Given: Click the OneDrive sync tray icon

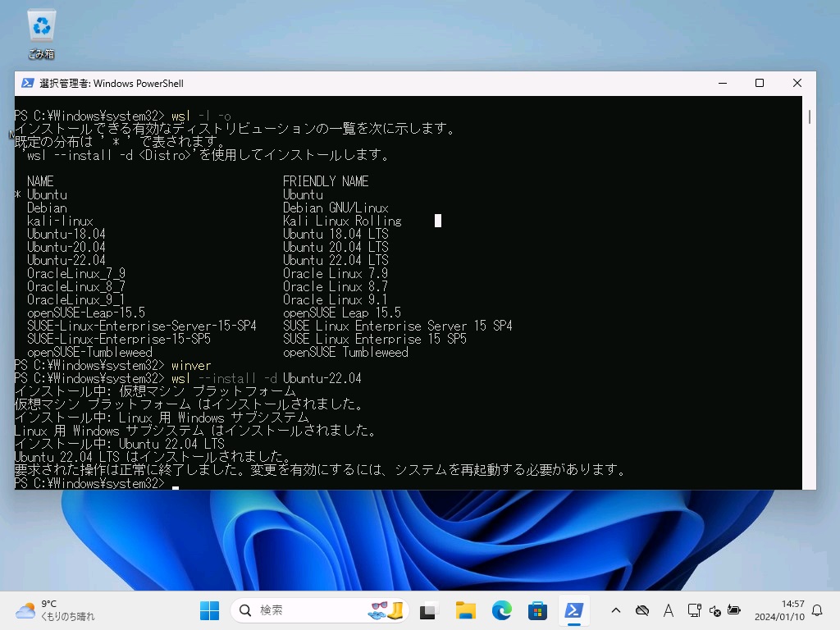Looking at the screenshot, I should click(642, 610).
